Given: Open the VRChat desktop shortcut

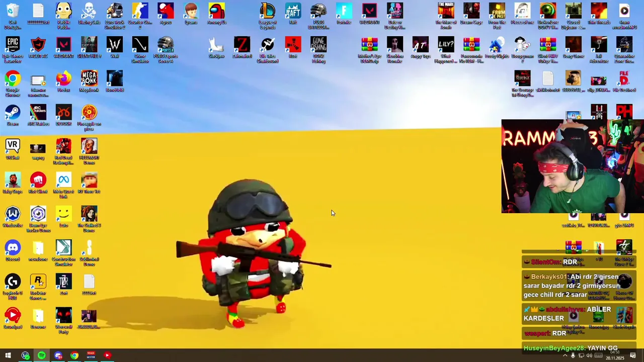Looking at the screenshot, I should [x=13, y=149].
